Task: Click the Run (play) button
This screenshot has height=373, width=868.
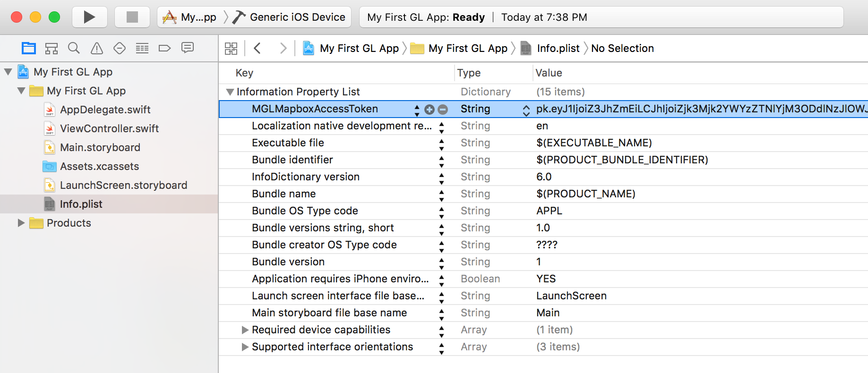Action: pyautogui.click(x=89, y=17)
